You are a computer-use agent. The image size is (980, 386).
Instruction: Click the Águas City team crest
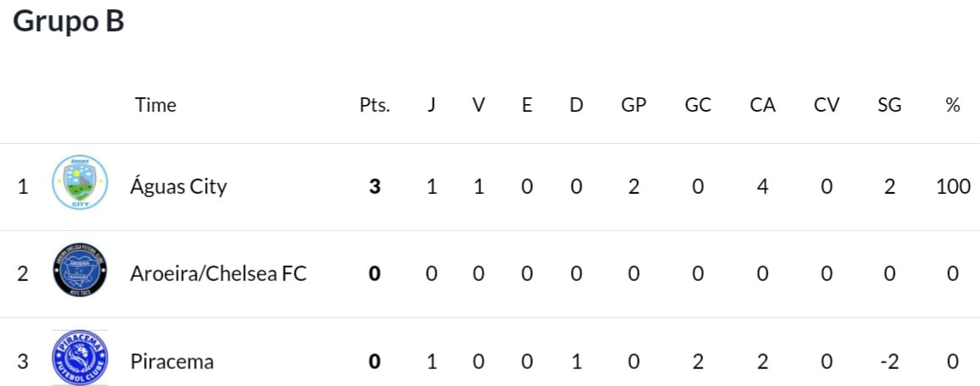pos(80,182)
